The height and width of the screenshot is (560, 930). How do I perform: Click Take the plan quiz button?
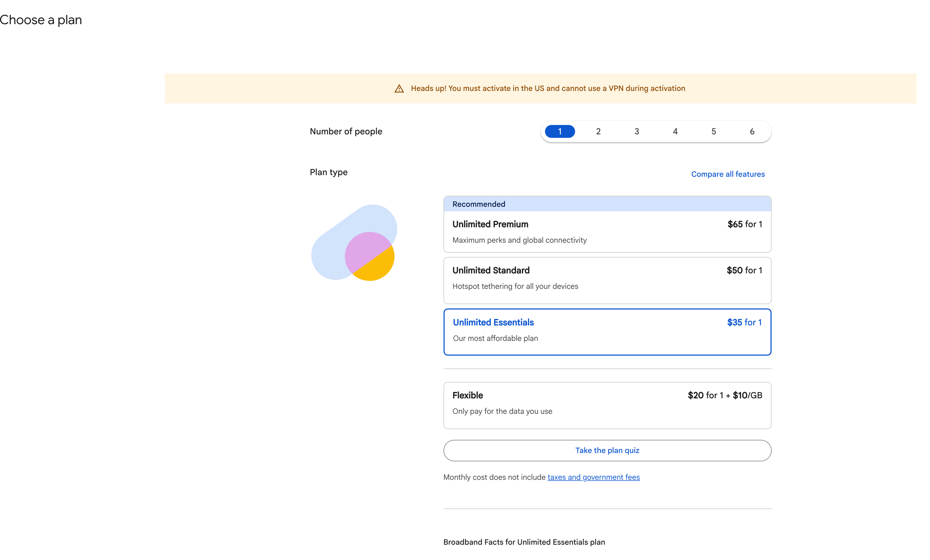(607, 450)
